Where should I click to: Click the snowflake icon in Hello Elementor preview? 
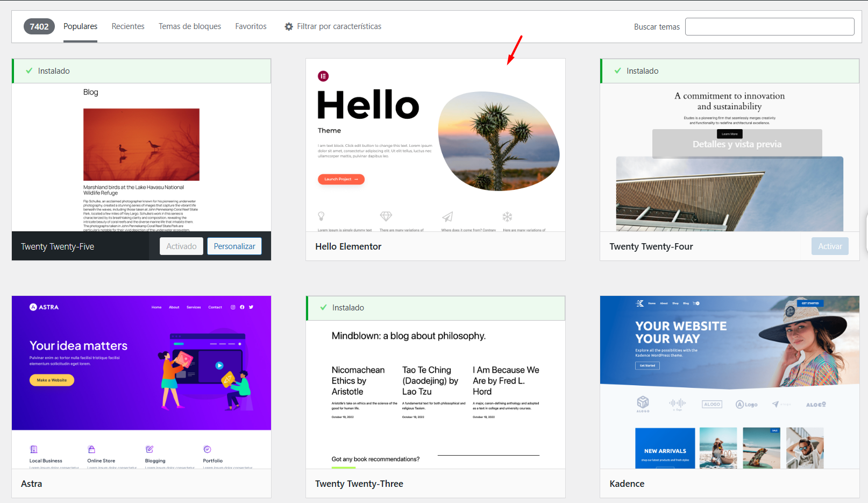(507, 217)
